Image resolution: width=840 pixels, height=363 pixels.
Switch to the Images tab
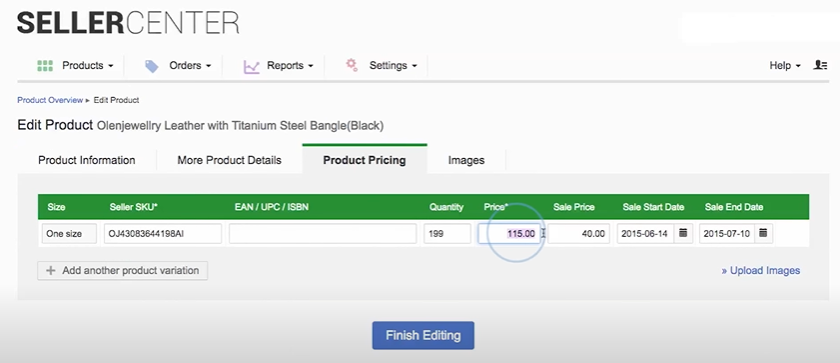466,160
